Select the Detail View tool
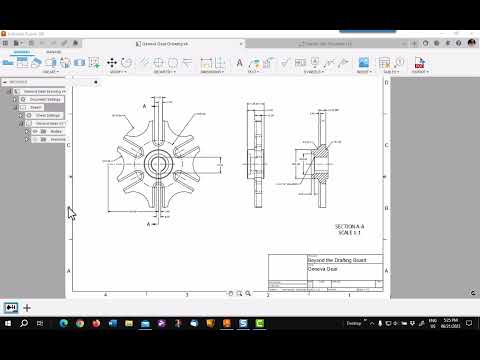The width and height of the screenshot is (480, 360). 51,62
